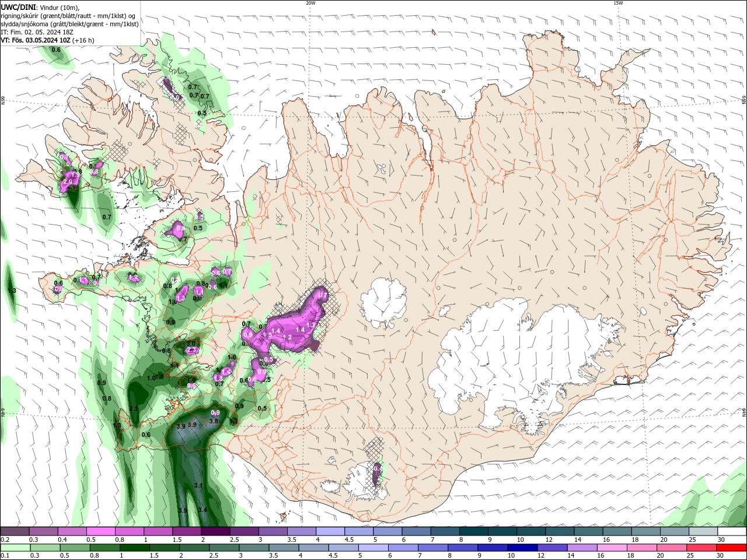Select the whitish 30 swatch in the upper legend row

click(732, 531)
